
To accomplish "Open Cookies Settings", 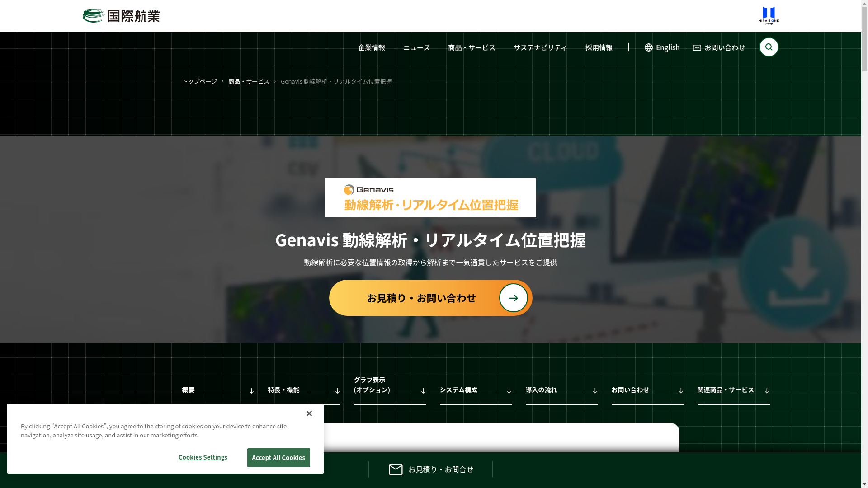I will click(x=203, y=457).
